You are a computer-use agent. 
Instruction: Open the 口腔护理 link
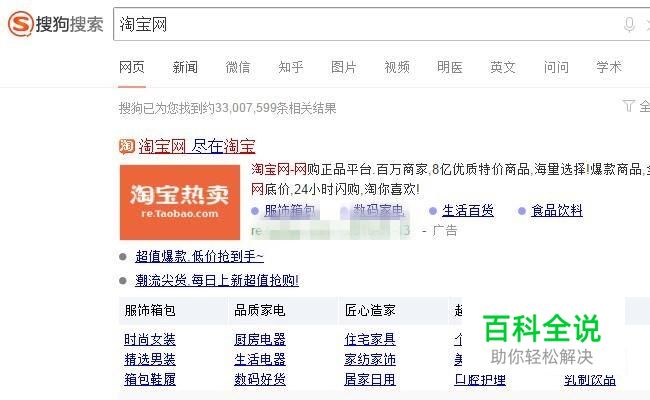click(480, 380)
